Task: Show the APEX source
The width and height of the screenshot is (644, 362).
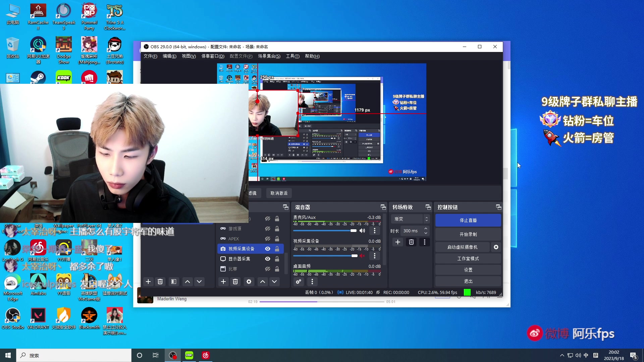Action: click(x=268, y=239)
